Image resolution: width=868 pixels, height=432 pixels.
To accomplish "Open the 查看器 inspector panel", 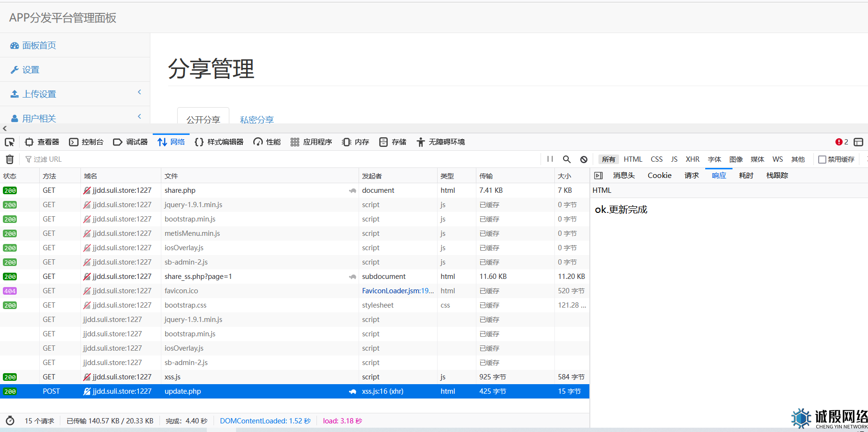I will pyautogui.click(x=42, y=142).
